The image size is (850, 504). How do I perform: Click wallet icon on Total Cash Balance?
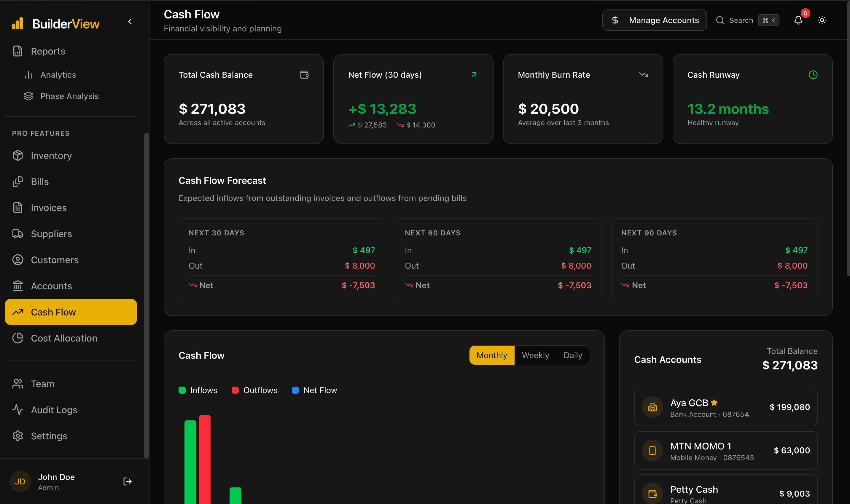click(304, 75)
